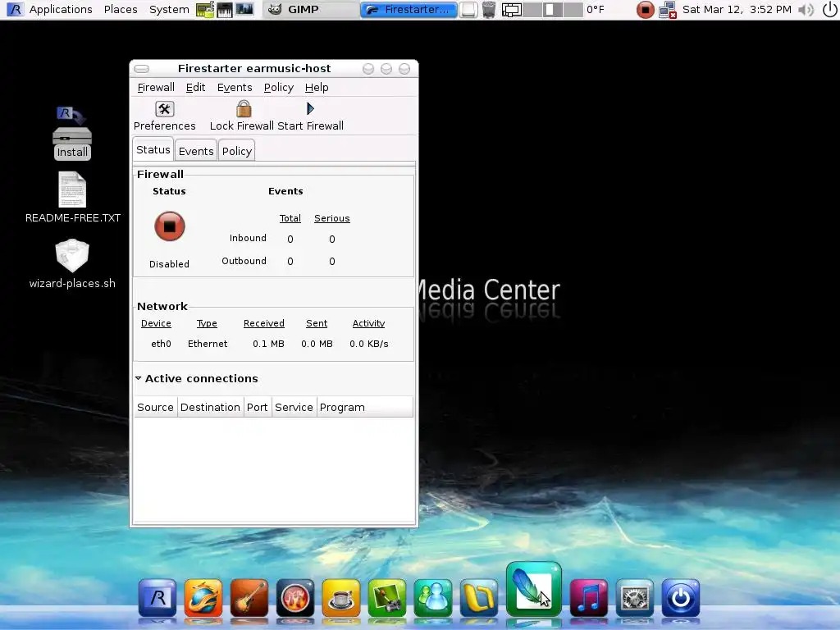Click the Firestarter taskbar button
The image size is (840, 630).
(x=409, y=10)
